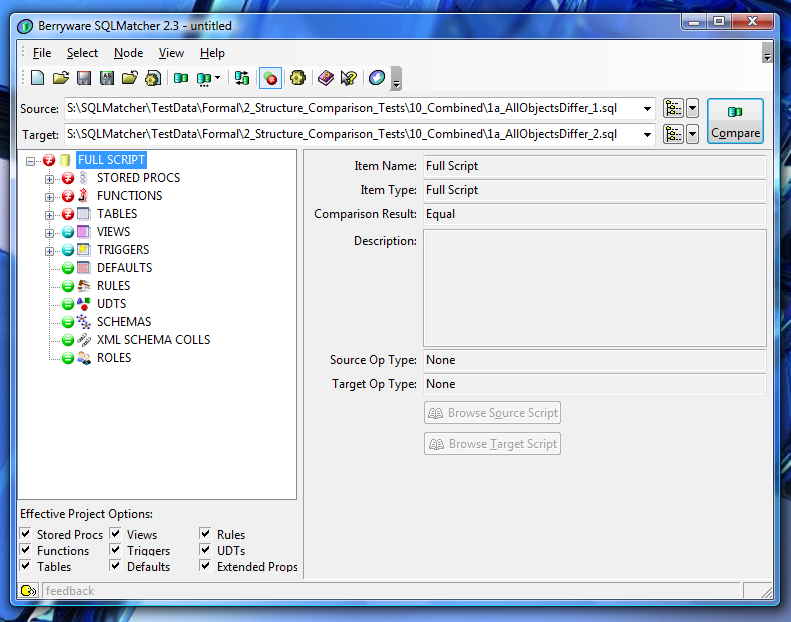Open the Source path dropdown list
The height and width of the screenshot is (622, 791).
click(x=647, y=108)
